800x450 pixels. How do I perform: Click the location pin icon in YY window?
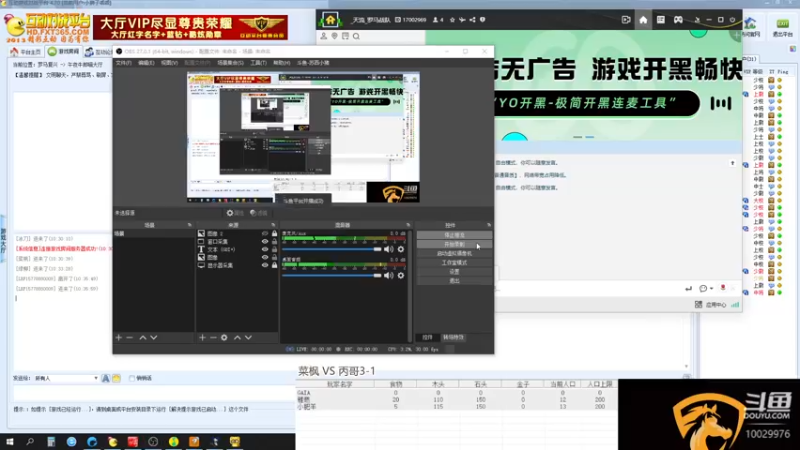(x=334, y=36)
